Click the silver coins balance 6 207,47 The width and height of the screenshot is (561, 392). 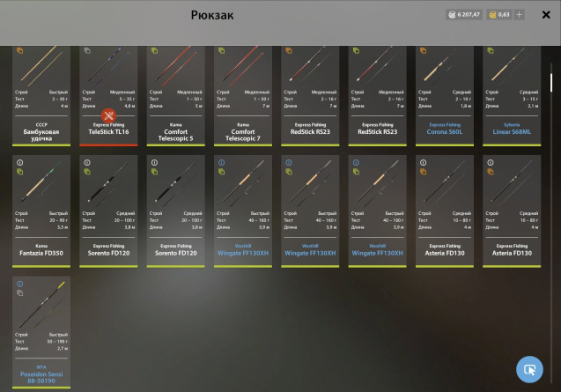[x=464, y=15]
